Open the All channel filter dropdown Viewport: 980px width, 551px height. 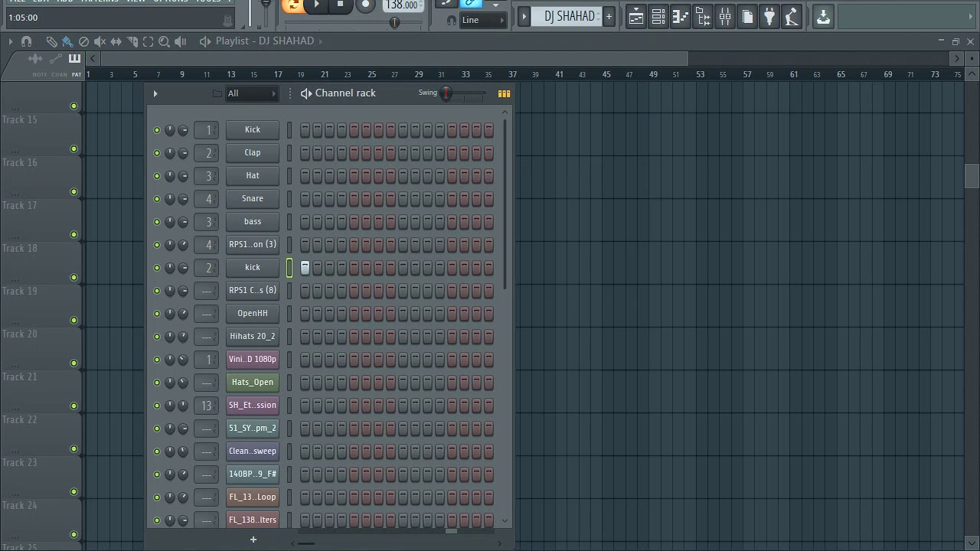pyautogui.click(x=251, y=93)
